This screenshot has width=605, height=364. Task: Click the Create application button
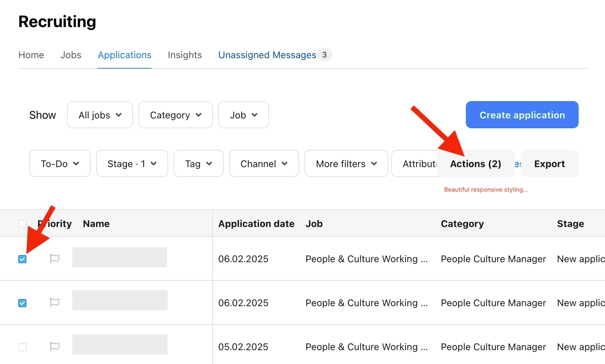(522, 115)
